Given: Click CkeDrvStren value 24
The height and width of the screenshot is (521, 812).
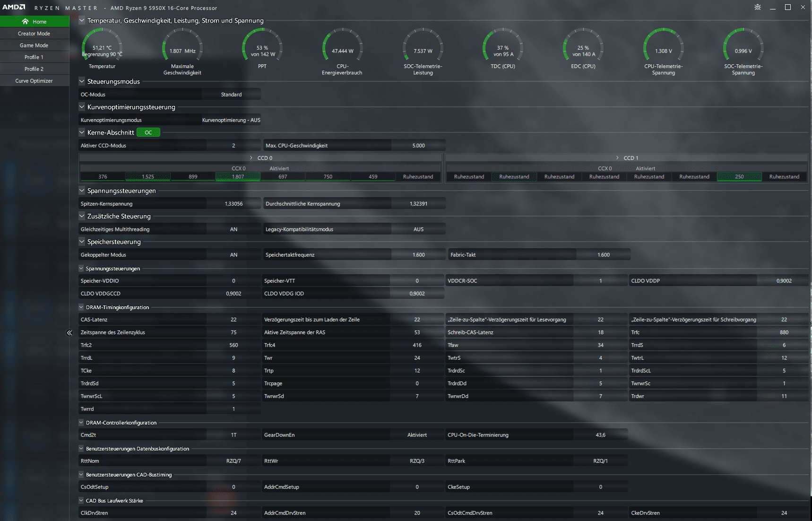Looking at the screenshot, I should click(784, 513).
